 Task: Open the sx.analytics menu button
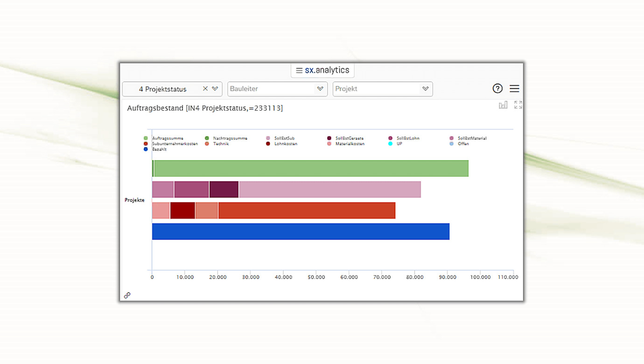tap(322, 70)
